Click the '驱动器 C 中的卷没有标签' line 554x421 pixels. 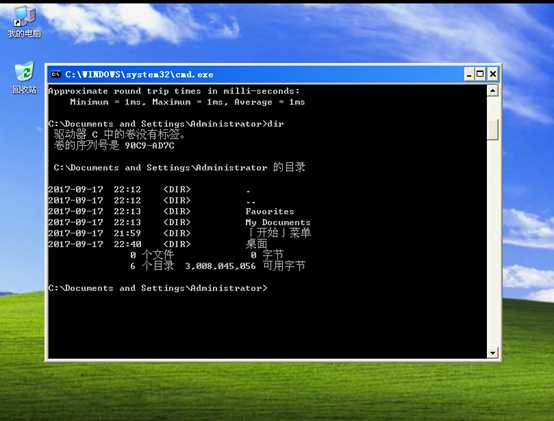click(119, 134)
